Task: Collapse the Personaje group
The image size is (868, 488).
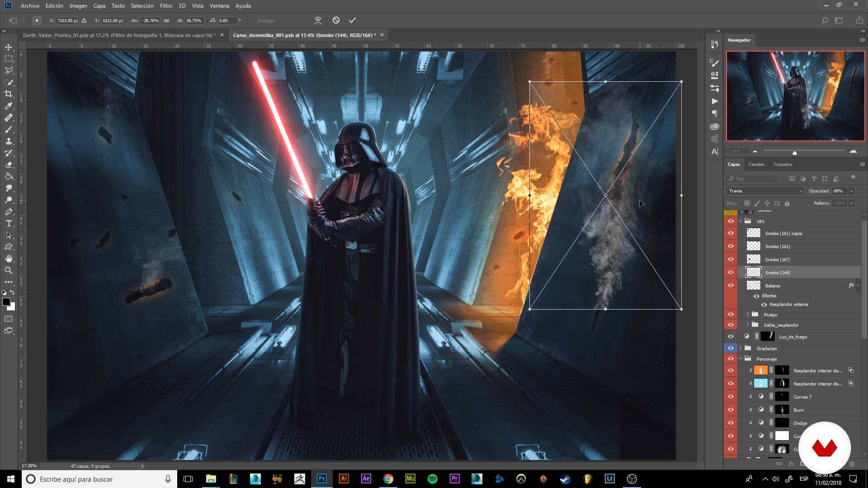Action: [x=741, y=359]
